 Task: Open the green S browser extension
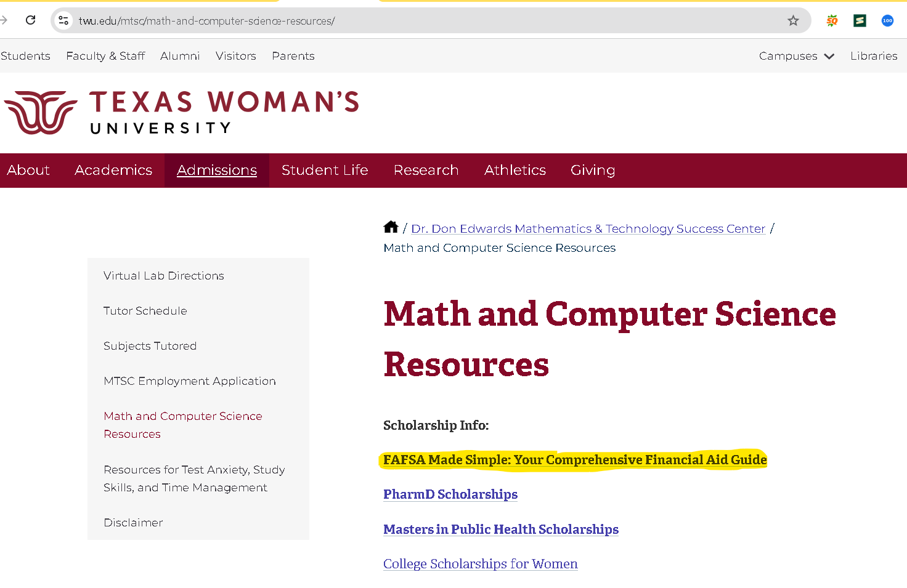click(860, 20)
